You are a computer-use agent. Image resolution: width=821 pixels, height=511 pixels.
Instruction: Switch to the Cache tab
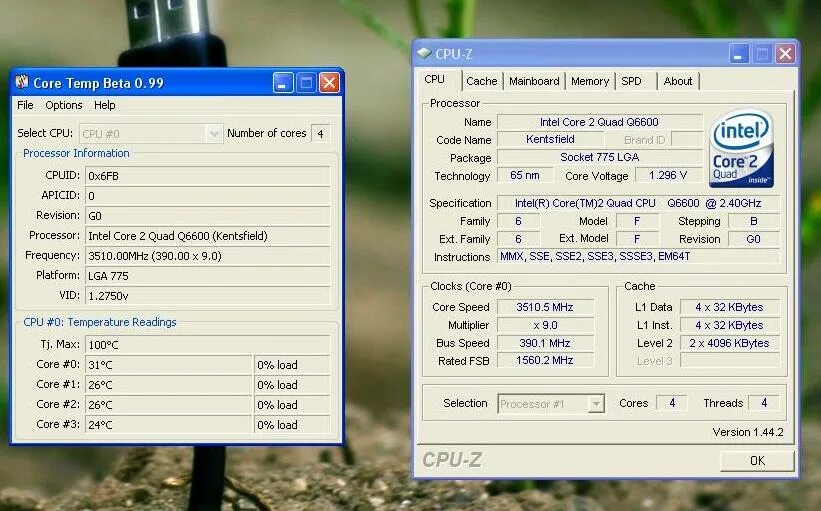[x=482, y=81]
